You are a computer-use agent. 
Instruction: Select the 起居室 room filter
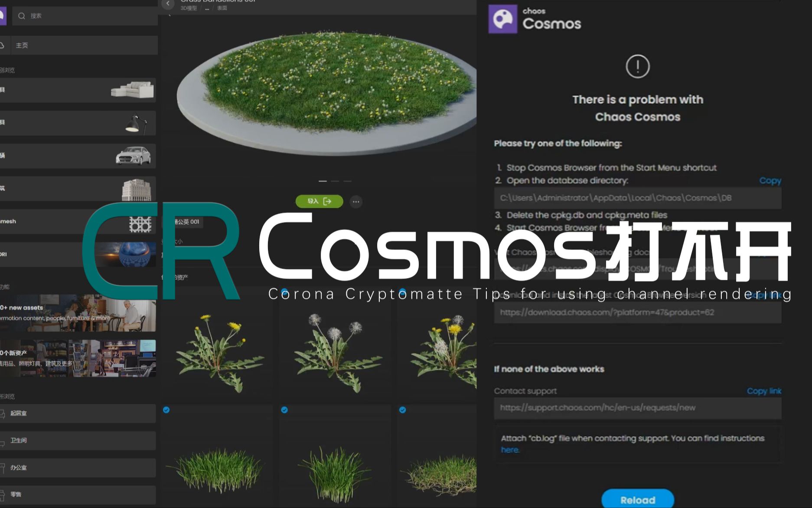(x=78, y=413)
